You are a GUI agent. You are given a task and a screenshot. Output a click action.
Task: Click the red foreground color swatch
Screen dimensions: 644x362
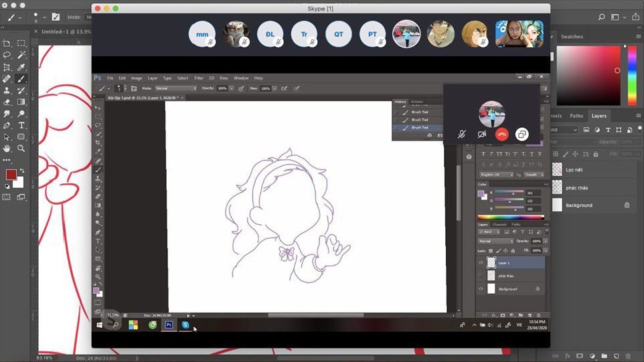[x=11, y=175]
